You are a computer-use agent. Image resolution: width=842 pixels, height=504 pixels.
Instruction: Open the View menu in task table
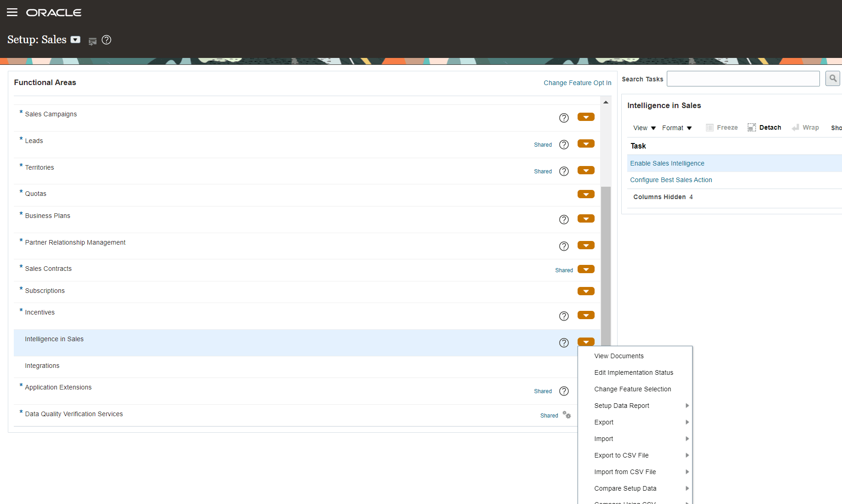[644, 128]
